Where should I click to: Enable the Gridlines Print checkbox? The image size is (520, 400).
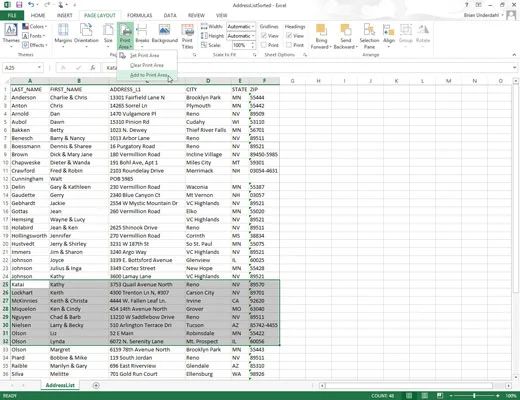tap(264, 45)
